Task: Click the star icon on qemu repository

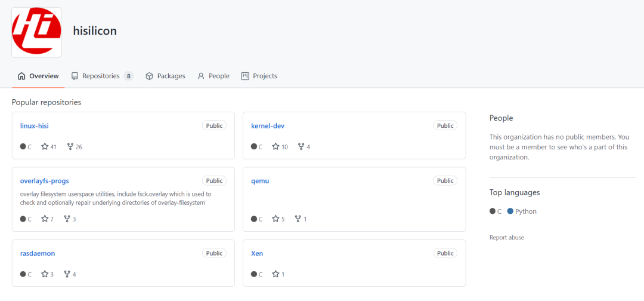Action: point(275,219)
